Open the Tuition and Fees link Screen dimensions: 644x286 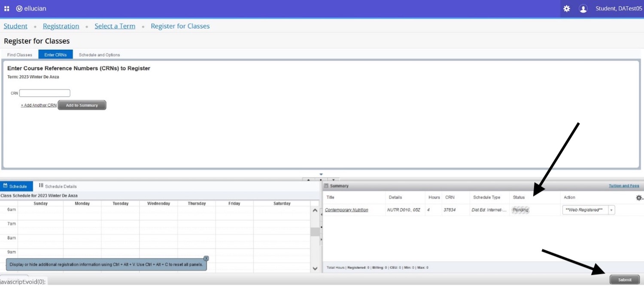point(623,186)
